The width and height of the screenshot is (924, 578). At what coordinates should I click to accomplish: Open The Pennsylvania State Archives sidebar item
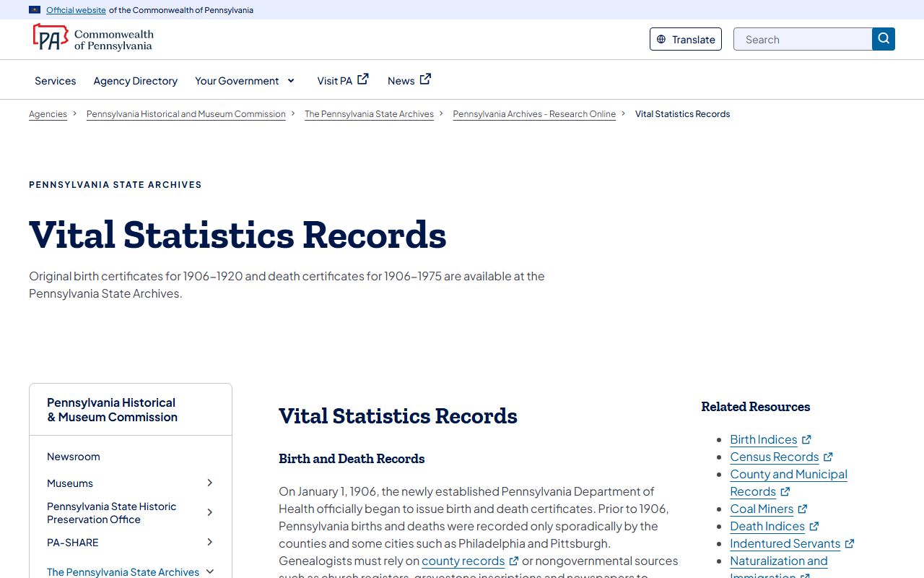tap(123, 572)
